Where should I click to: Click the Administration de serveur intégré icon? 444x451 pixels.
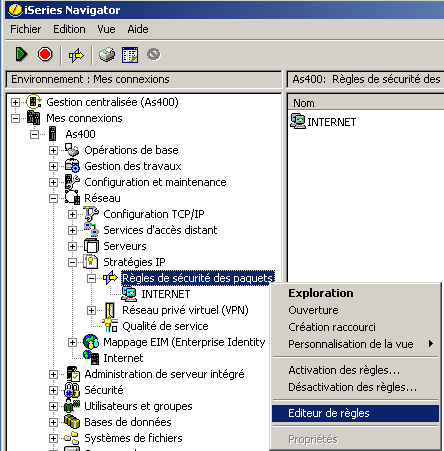pos(72,374)
